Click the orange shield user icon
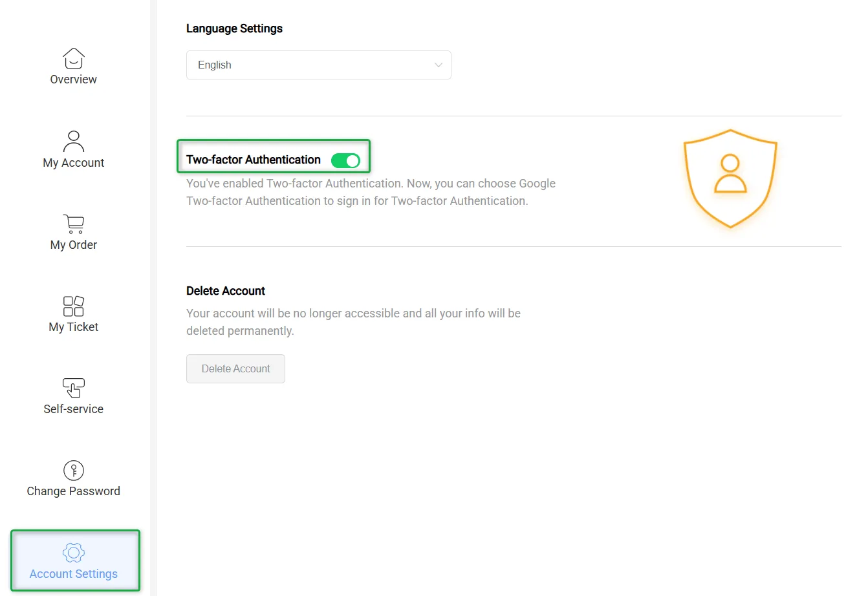This screenshot has width=868, height=596. 730,178
